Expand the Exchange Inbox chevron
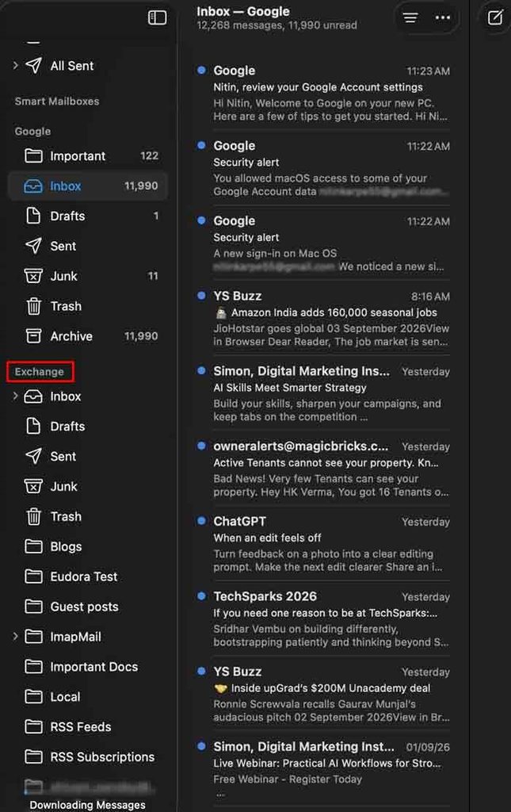 click(16, 396)
